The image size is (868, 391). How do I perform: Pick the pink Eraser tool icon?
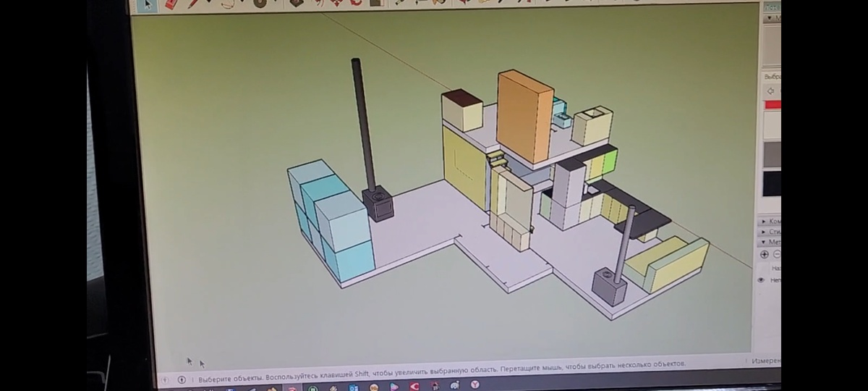coord(171,4)
